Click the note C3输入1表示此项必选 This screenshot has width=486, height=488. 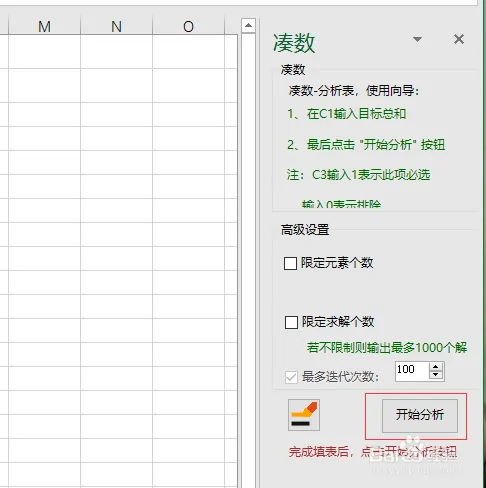coord(371,175)
